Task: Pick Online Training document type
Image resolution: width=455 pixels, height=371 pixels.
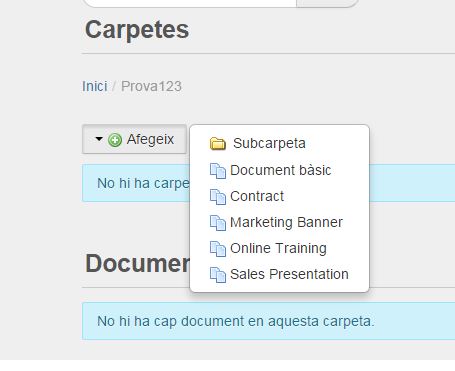Action: [278, 248]
